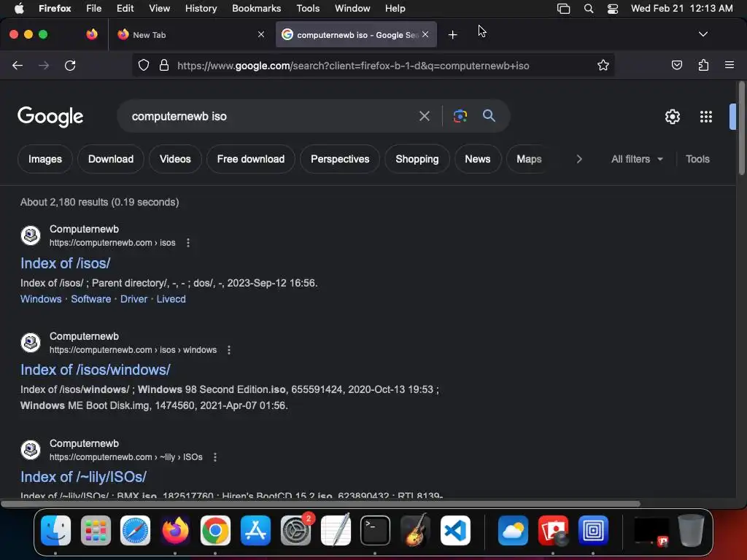Apply the Download filter chip
This screenshot has width=747, height=560.
(111, 159)
